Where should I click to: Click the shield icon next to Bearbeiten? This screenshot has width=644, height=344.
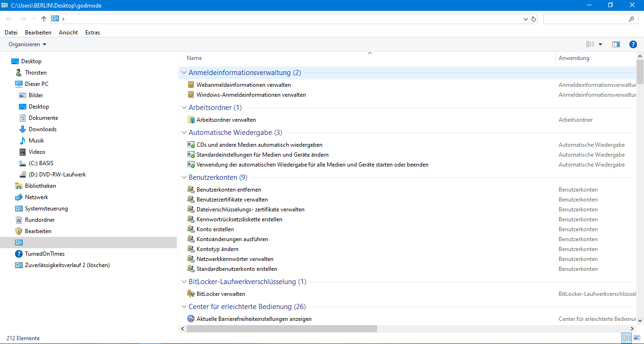pyautogui.click(x=18, y=231)
